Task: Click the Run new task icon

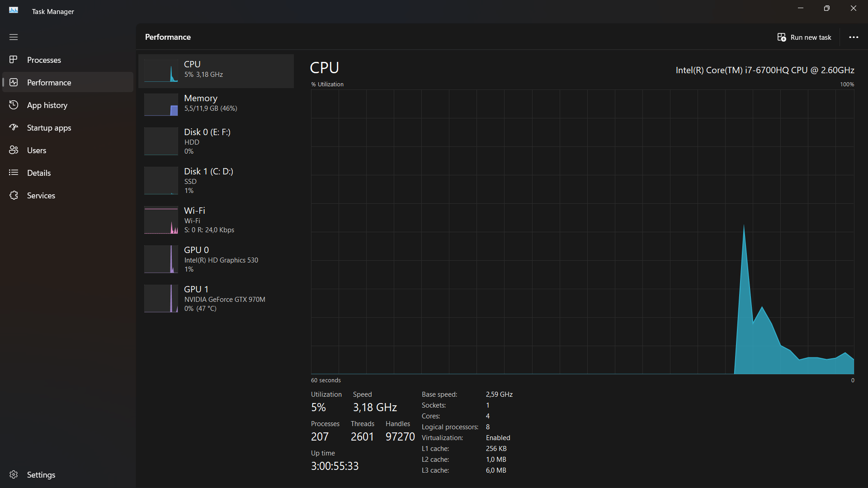Action: point(782,37)
